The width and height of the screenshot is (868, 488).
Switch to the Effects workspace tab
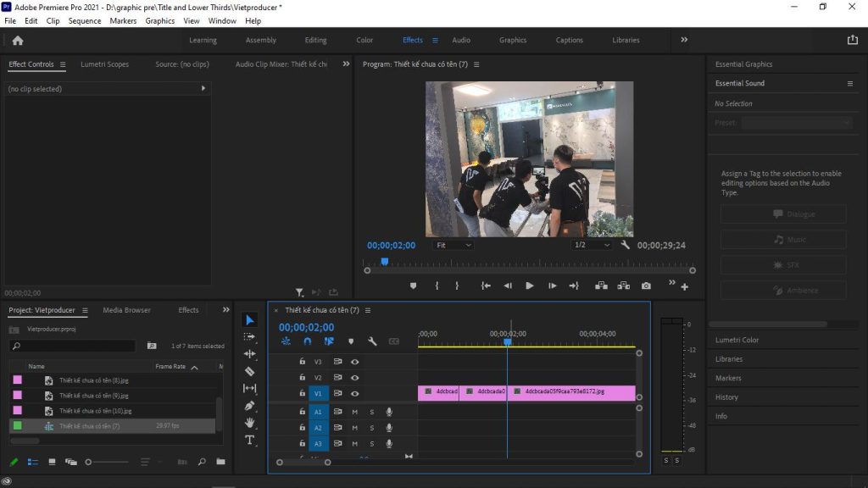click(415, 39)
